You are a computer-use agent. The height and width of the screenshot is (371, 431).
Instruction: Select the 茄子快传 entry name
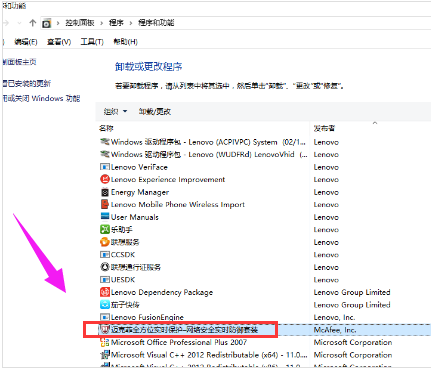(x=125, y=305)
